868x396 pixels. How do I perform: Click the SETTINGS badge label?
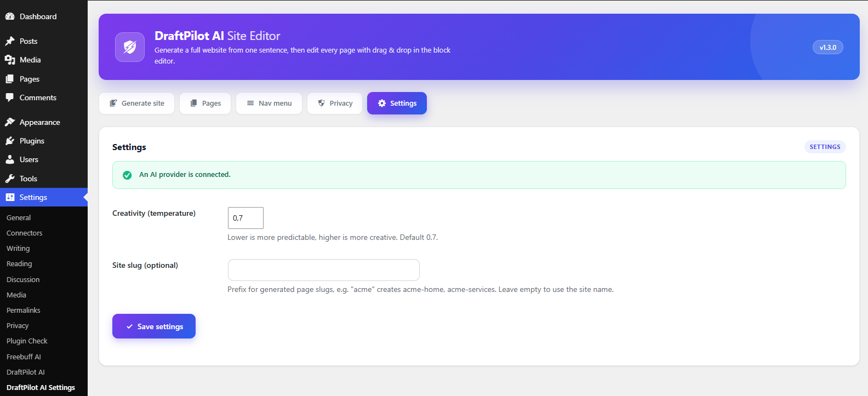[825, 147]
